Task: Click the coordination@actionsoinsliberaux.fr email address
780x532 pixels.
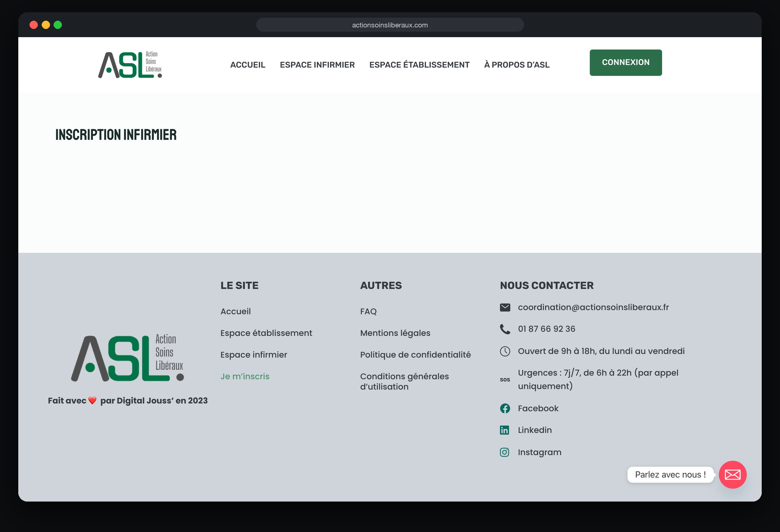Action: [593, 307]
